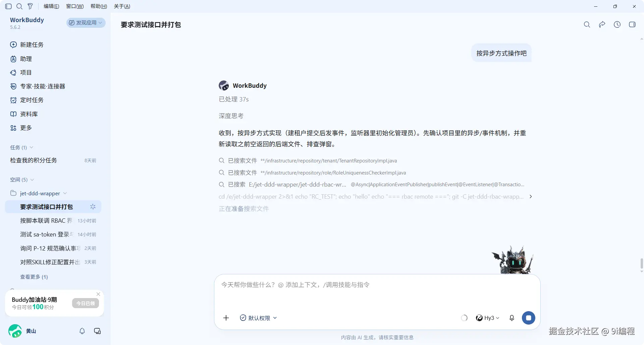Screen dimensions: 644x345
Task: Open 专家·技能·连接器 icon
Action: pos(13,86)
